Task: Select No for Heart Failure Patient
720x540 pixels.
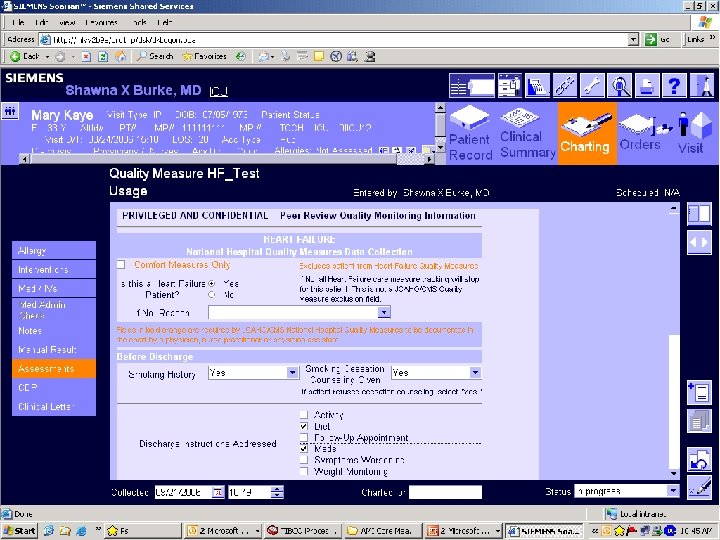Action: pos(212,295)
